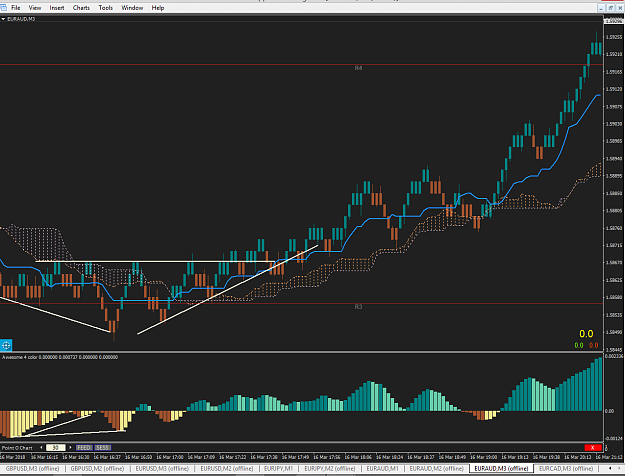
Task: Click the Point O Chart label
Action: tap(17, 448)
